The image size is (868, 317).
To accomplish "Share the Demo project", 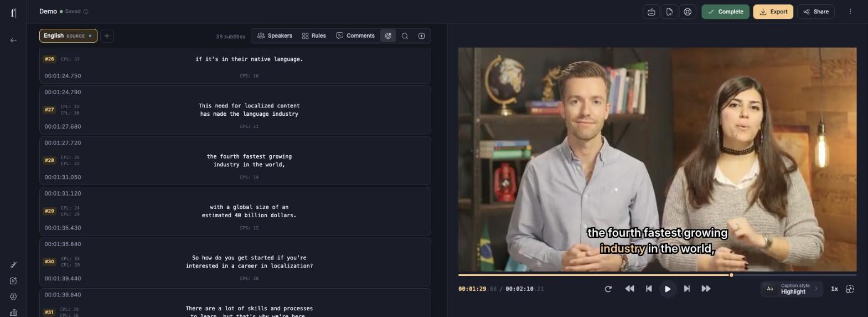I will point(815,12).
